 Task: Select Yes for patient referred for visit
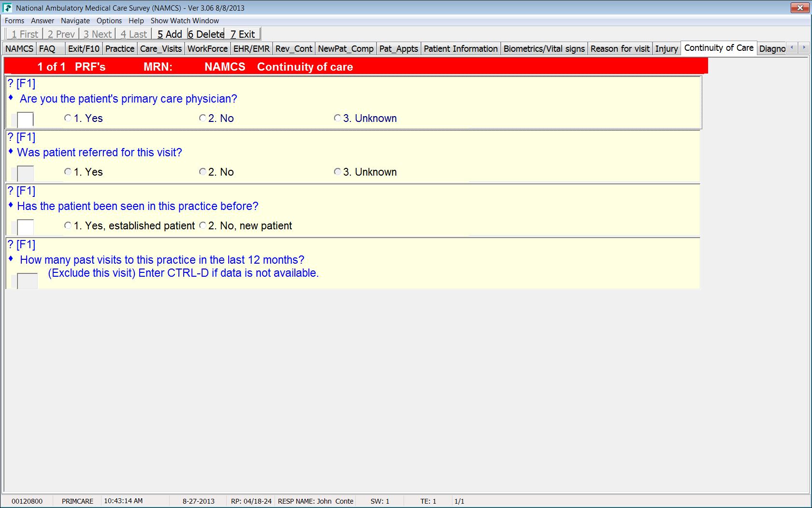(x=68, y=172)
